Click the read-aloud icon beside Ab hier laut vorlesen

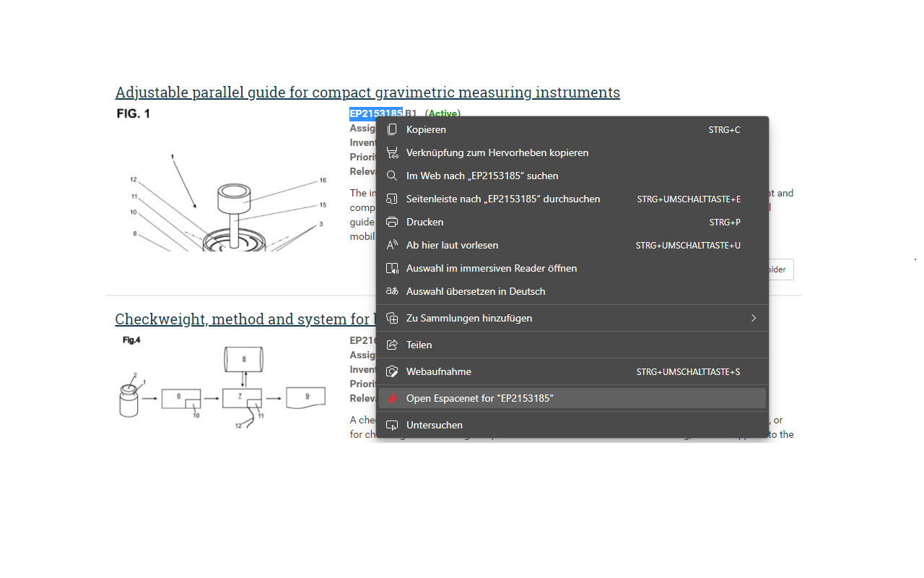pos(392,246)
